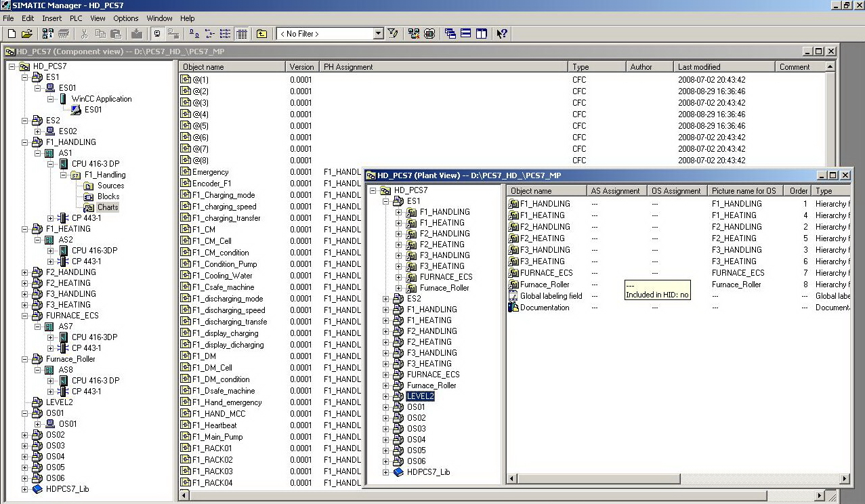Image resolution: width=865 pixels, height=504 pixels.
Task: Open the No Filter dropdown
Action: (378, 34)
